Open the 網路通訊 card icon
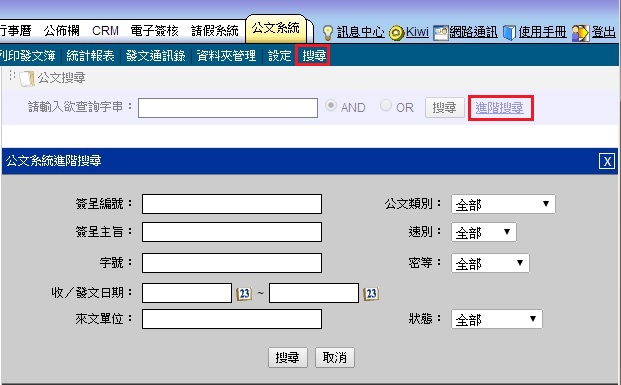The height and width of the screenshot is (385, 621). point(441,33)
